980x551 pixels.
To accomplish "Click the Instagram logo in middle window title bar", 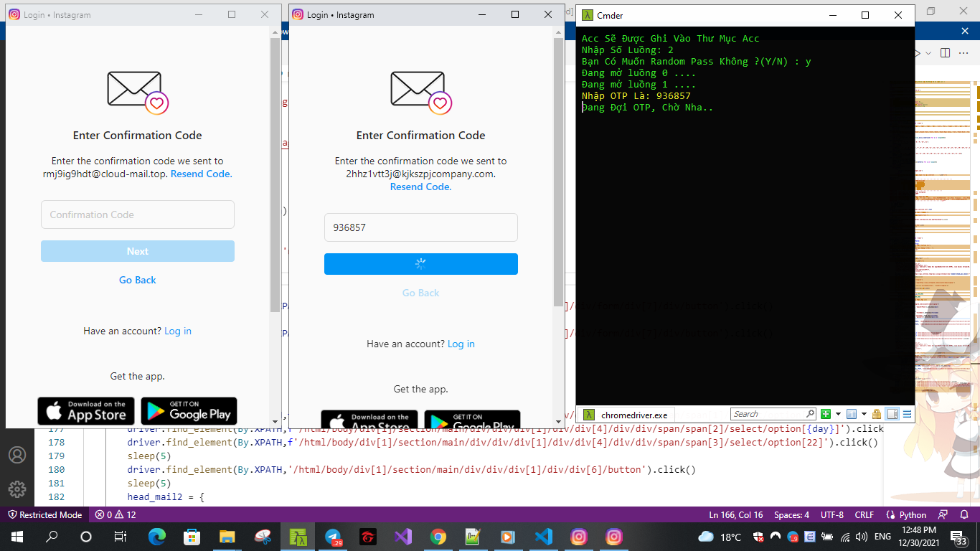I will (x=298, y=14).
